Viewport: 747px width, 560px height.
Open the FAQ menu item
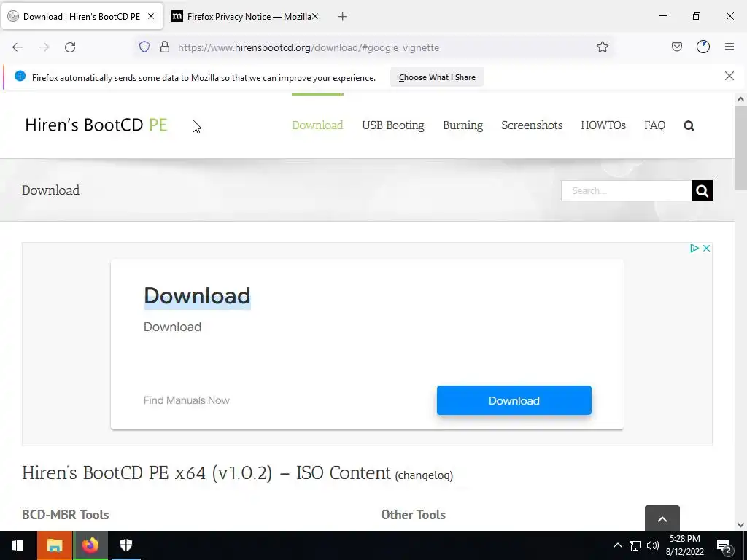pos(654,125)
